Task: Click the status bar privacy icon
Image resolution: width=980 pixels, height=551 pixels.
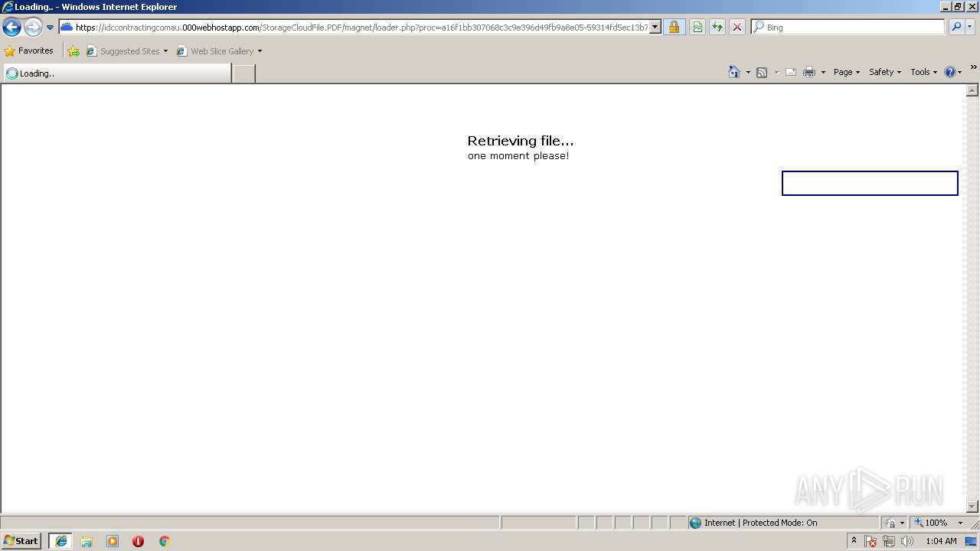Action: (x=890, y=523)
